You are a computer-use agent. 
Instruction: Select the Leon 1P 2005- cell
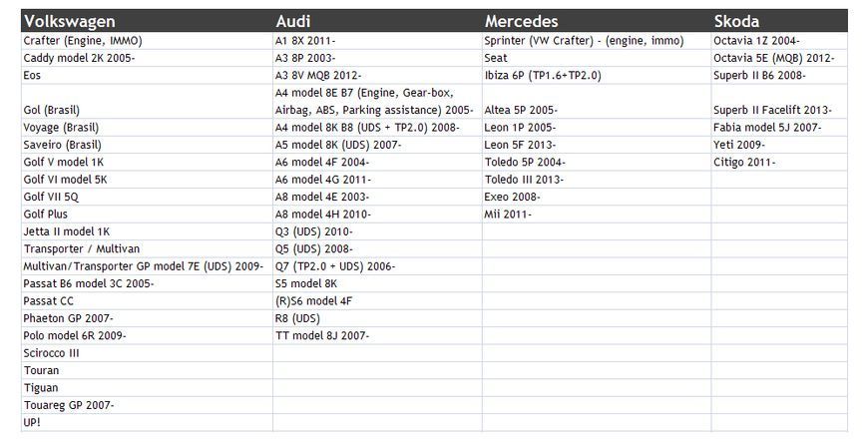[597, 128]
